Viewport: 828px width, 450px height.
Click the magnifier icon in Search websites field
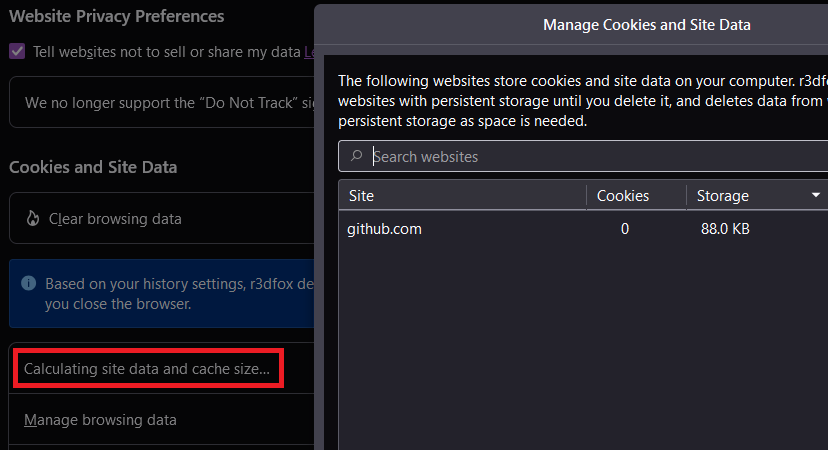coord(357,156)
